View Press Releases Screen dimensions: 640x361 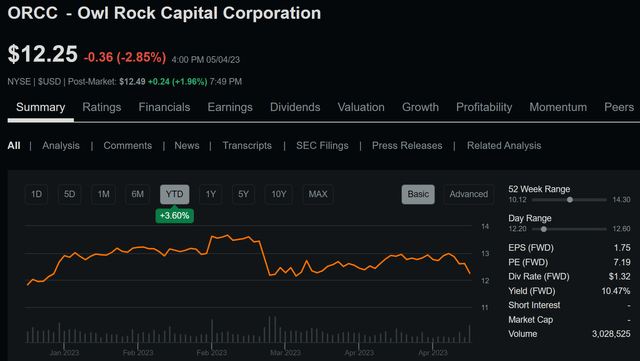(407, 146)
